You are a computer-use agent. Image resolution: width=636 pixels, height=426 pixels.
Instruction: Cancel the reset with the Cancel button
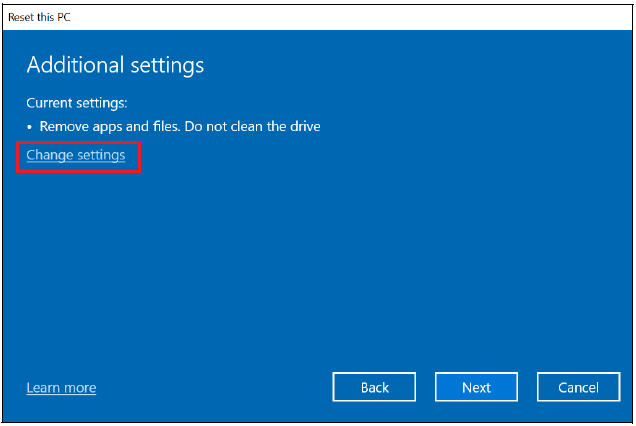(578, 387)
